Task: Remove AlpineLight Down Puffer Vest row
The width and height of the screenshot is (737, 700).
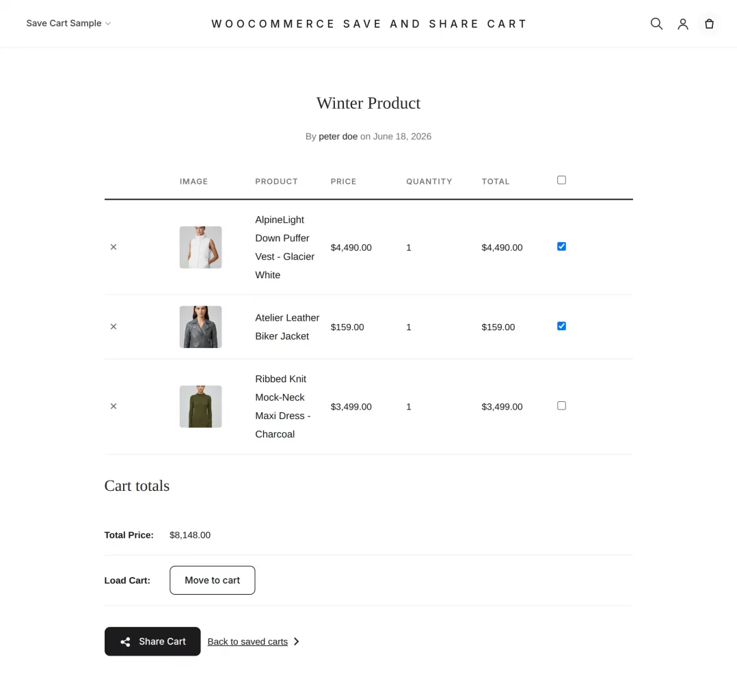Action: pos(113,247)
